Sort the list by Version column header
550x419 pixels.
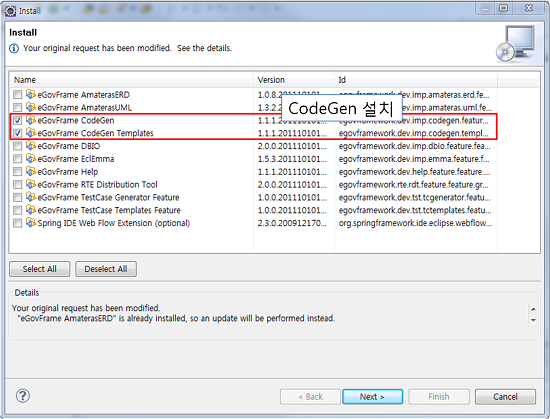tap(294, 80)
